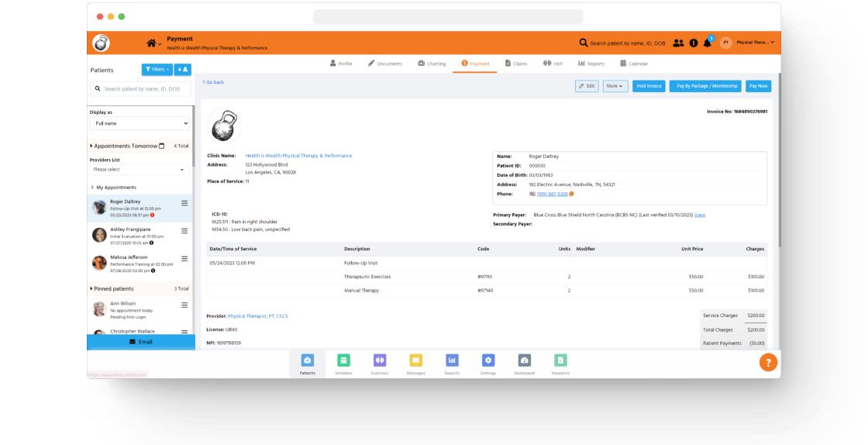
Task: Open Messages in bottom navigation bar
Action: pos(415,364)
